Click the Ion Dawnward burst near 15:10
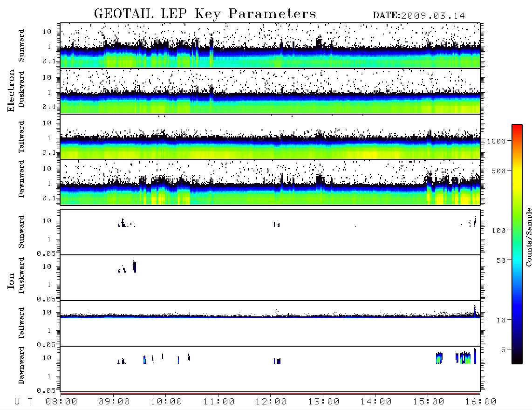 click(439, 358)
